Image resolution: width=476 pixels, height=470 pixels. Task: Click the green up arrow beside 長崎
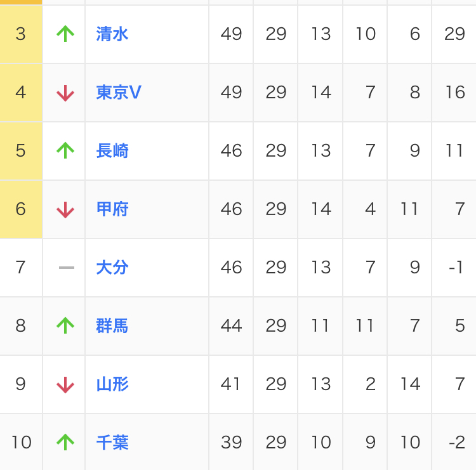(x=65, y=150)
